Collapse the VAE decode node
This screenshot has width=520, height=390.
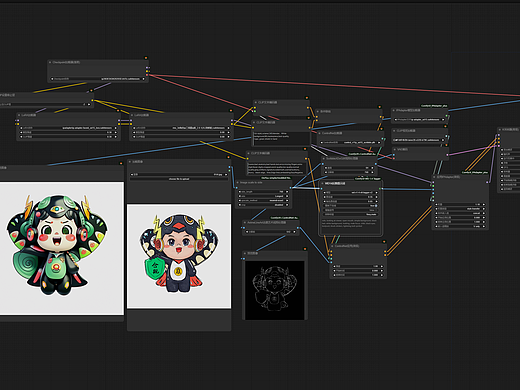394,149
